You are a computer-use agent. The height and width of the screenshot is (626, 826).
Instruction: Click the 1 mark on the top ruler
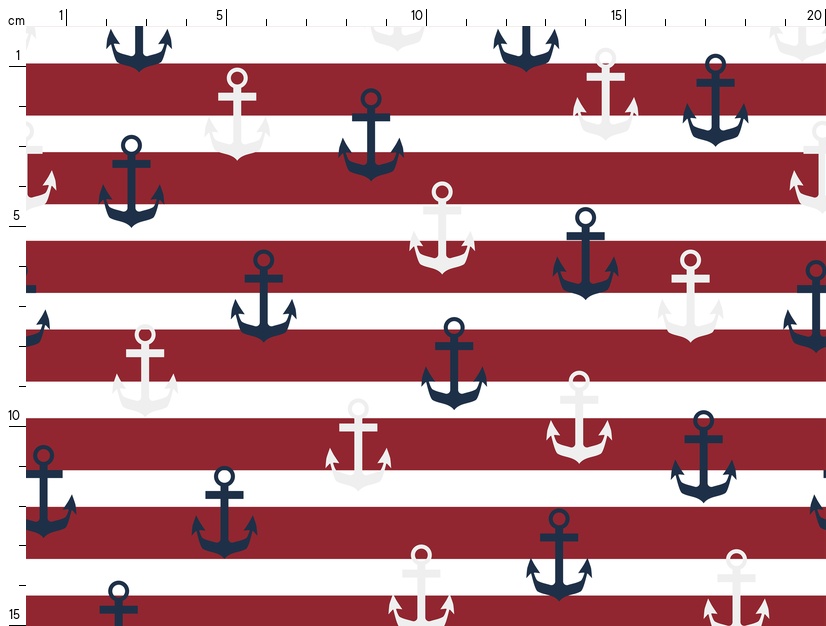point(61,15)
